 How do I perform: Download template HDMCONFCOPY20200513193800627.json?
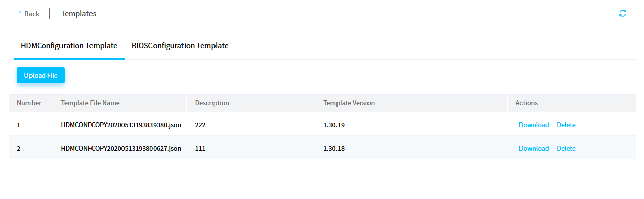[x=534, y=148]
